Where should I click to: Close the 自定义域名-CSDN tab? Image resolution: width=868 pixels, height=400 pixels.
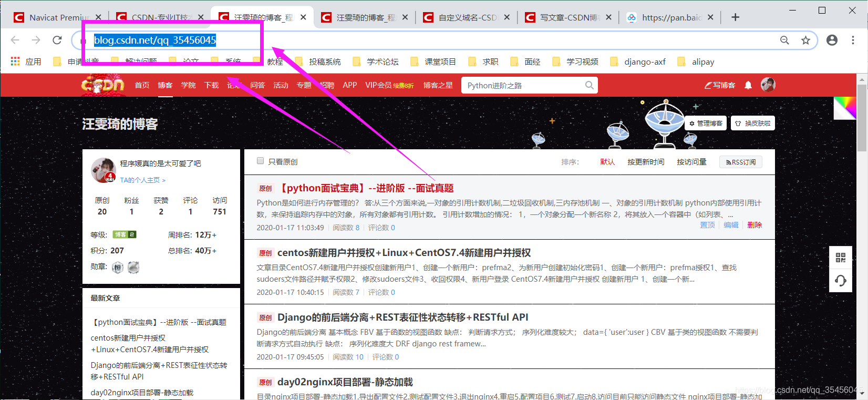507,17
